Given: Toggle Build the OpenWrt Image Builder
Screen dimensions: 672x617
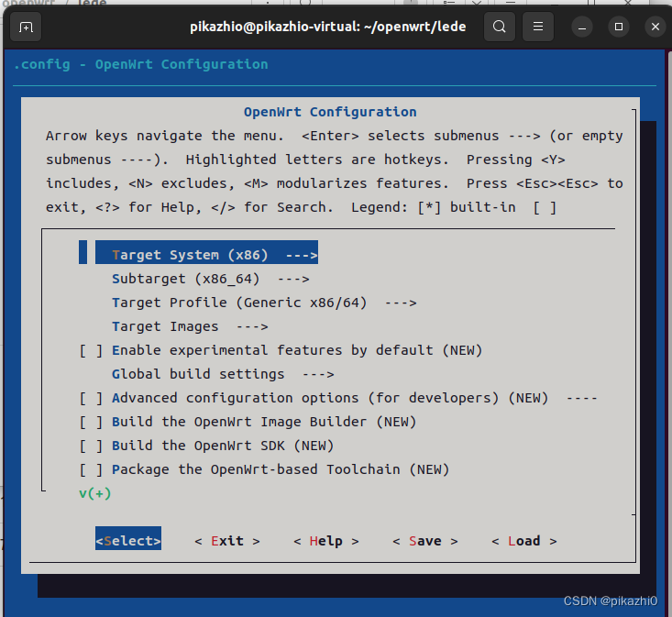Looking at the screenshot, I should point(91,422).
